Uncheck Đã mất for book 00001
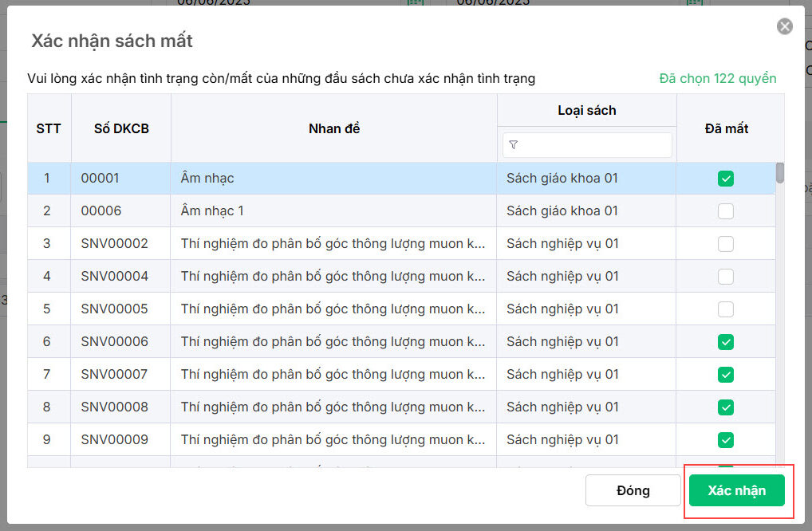812x531 pixels. pyautogui.click(x=725, y=179)
